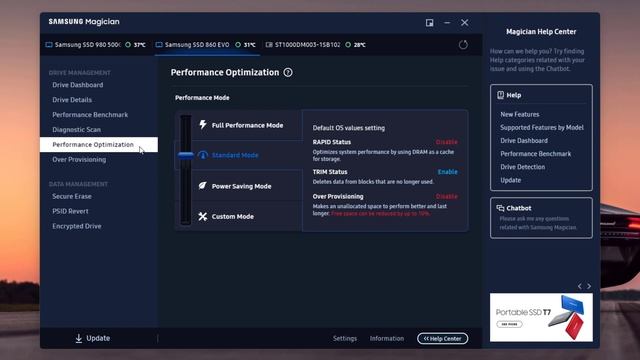This screenshot has height=360, width=640.
Task: Collapse the Help Center button
Action: [442, 338]
